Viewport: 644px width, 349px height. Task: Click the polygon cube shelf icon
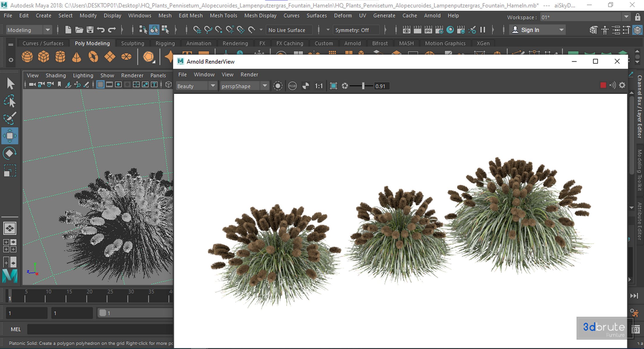point(44,57)
